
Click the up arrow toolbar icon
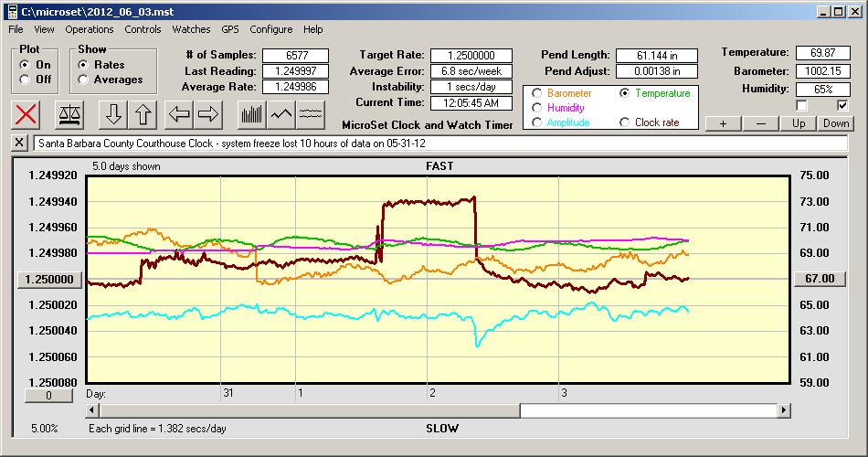(x=143, y=114)
